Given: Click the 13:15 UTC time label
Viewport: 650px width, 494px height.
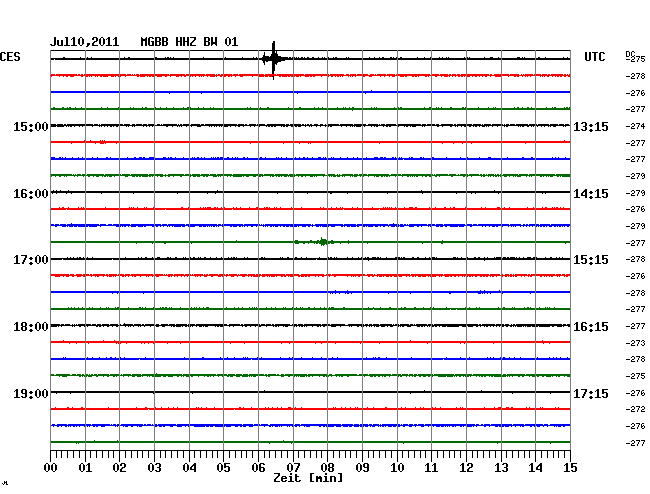Looking at the screenshot, I should (x=591, y=126).
